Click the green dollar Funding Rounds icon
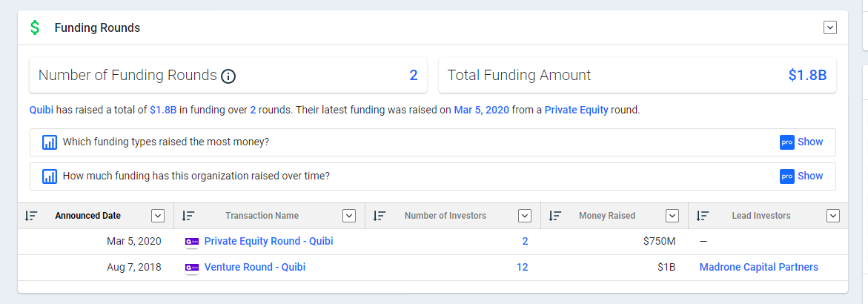The width and height of the screenshot is (868, 304). (35, 28)
